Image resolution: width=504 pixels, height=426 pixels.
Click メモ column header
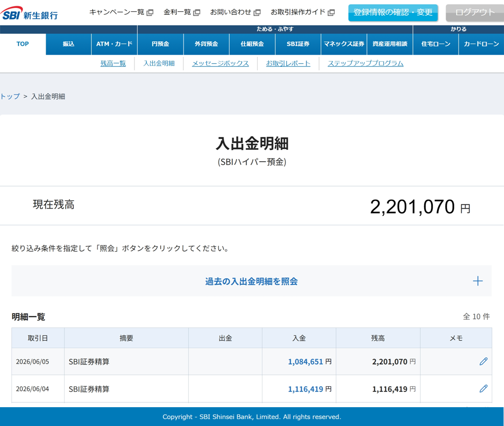click(x=456, y=338)
